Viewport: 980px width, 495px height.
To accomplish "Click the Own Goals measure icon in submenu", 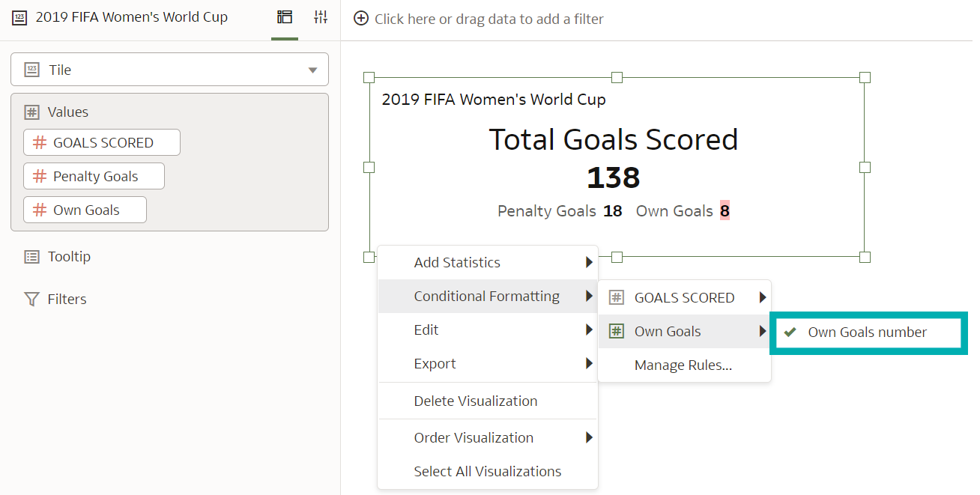I will pos(616,331).
